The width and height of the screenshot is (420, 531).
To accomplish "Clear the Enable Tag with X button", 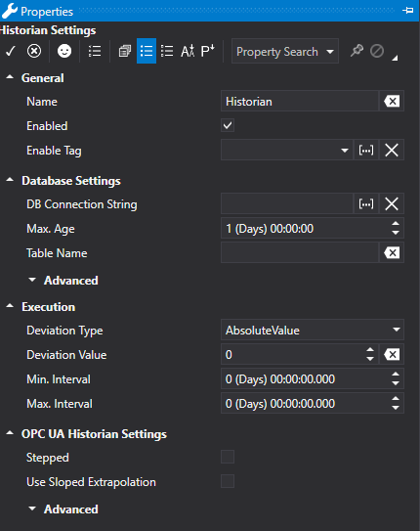I will pos(392,150).
